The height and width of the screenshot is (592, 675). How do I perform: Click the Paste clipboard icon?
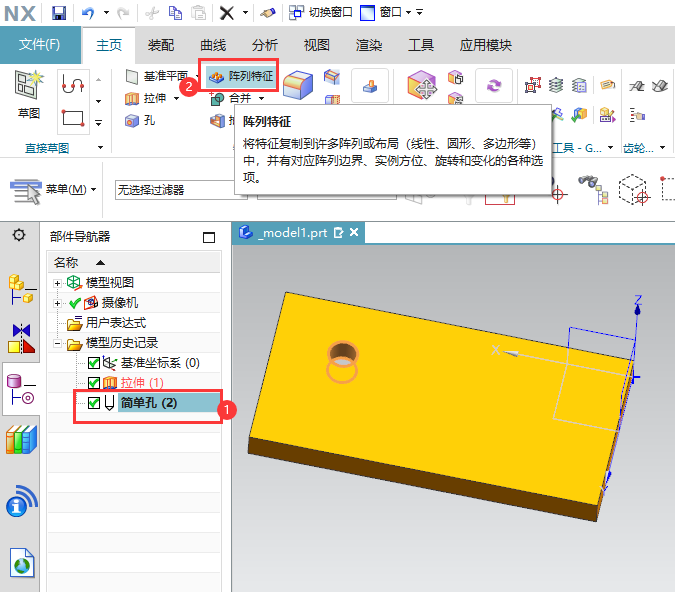[x=198, y=13]
